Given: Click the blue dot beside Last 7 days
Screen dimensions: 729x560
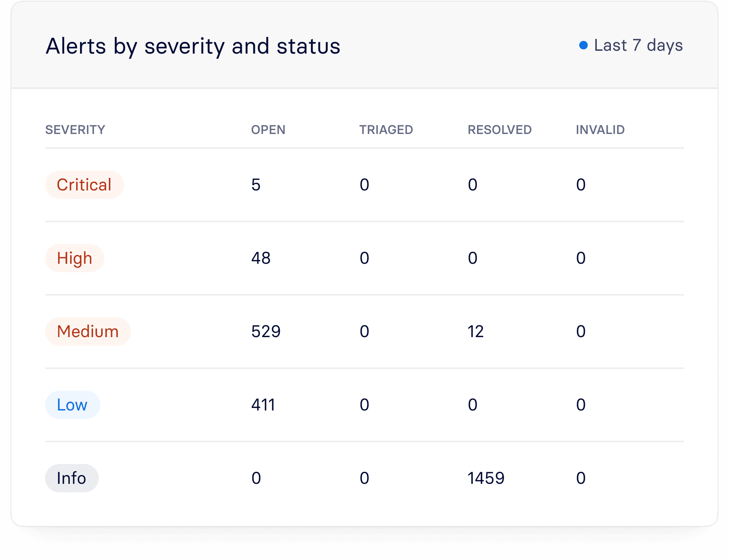Looking at the screenshot, I should pyautogui.click(x=583, y=45).
